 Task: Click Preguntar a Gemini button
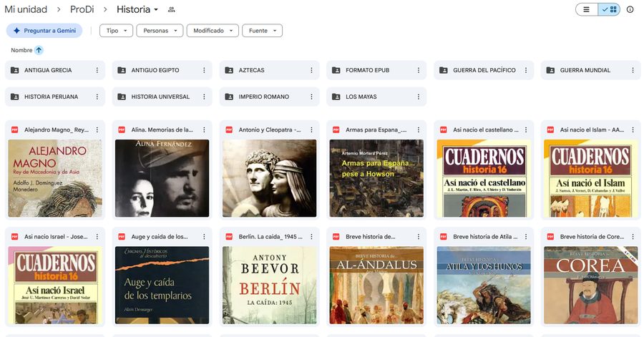tap(44, 30)
